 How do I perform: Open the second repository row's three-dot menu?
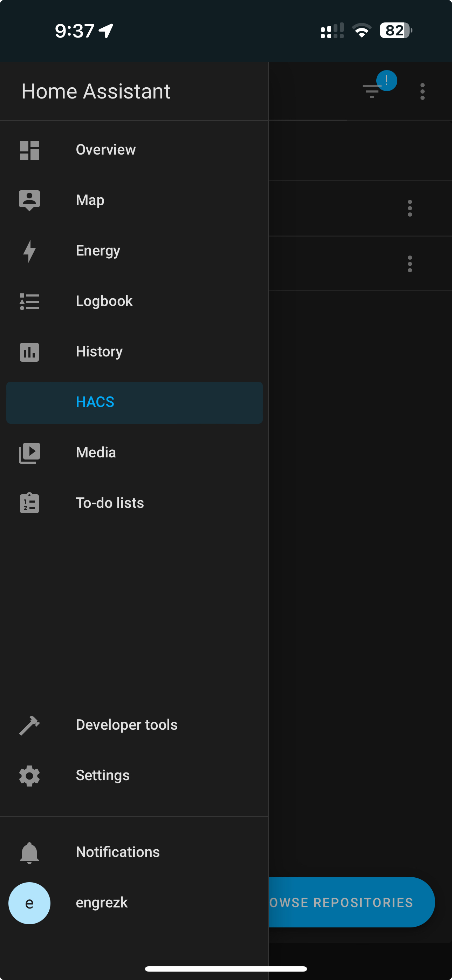[x=410, y=264]
